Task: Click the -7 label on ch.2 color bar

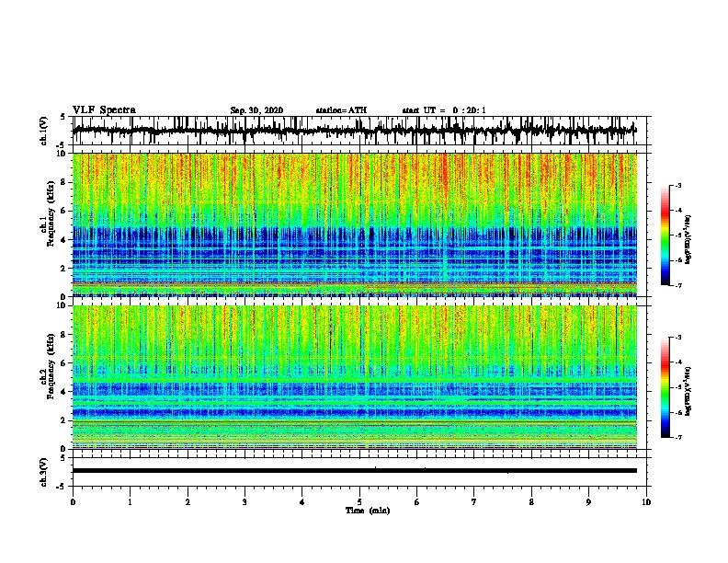Action: 678,437
